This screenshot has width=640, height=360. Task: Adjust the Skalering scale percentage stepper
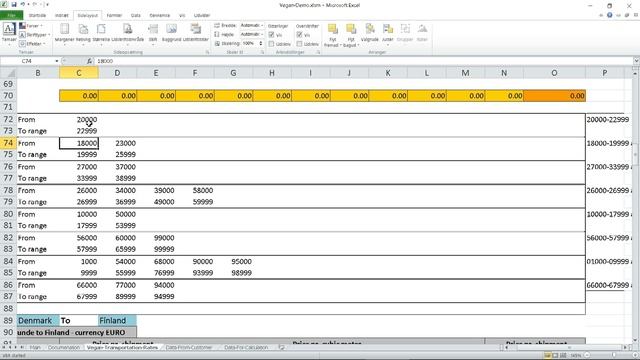click(261, 43)
